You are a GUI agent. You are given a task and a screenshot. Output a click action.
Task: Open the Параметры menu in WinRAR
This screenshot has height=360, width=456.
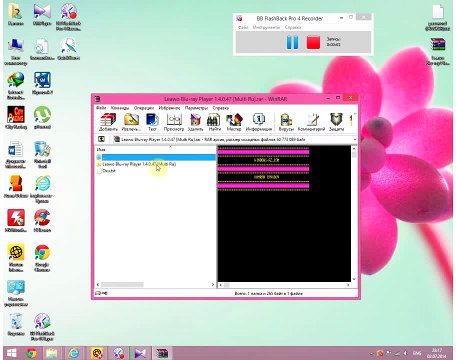[196, 108]
